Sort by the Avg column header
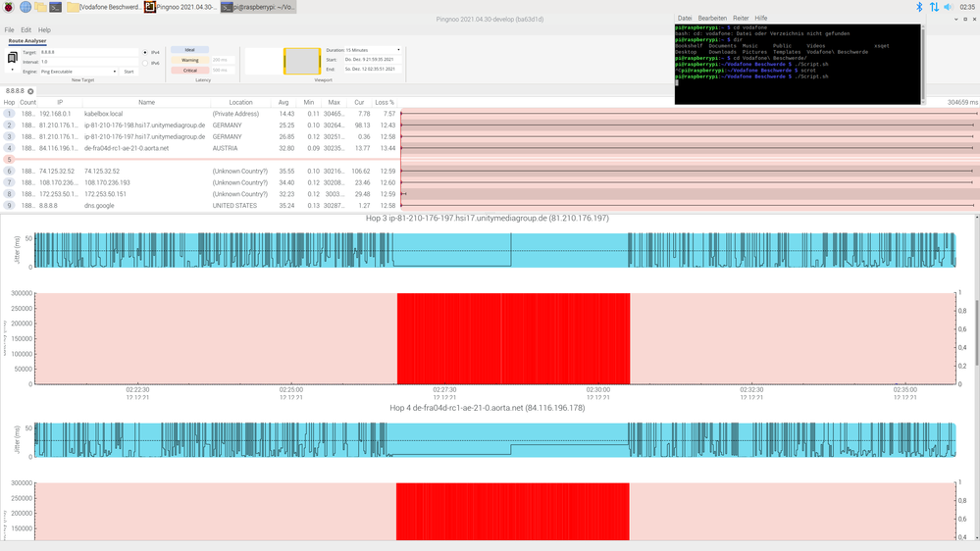Image resolution: width=980 pixels, height=551 pixels. point(284,102)
